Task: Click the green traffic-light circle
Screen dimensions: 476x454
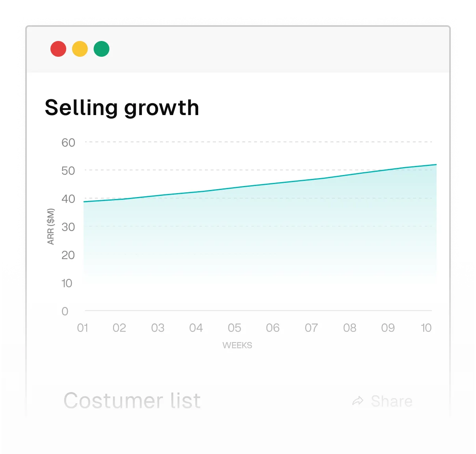Action: click(102, 48)
